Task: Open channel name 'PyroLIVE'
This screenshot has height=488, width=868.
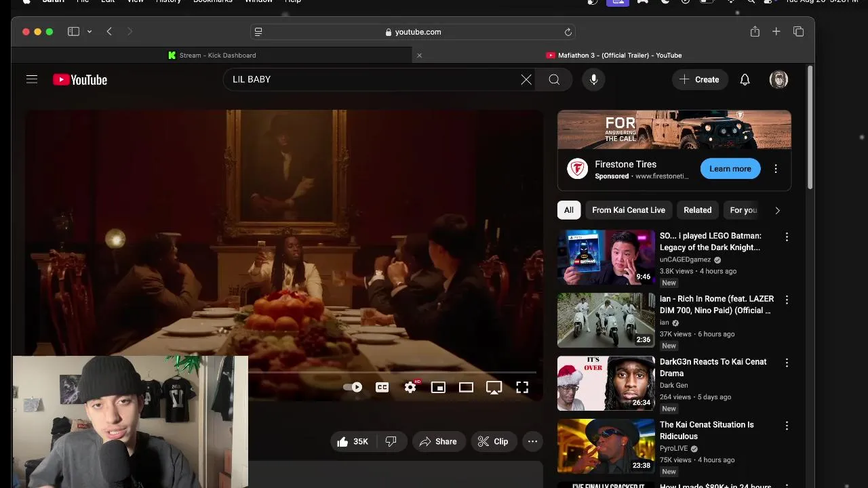Action: tap(674, 449)
